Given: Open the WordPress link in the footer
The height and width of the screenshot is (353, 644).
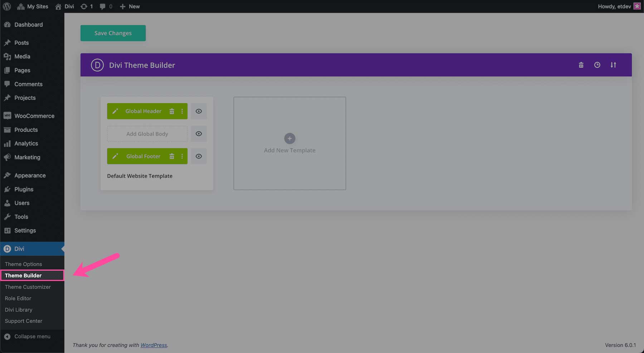Looking at the screenshot, I should (153, 345).
